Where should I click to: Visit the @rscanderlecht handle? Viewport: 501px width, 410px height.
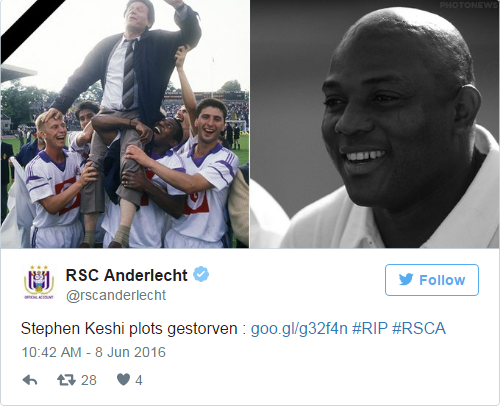(x=116, y=295)
